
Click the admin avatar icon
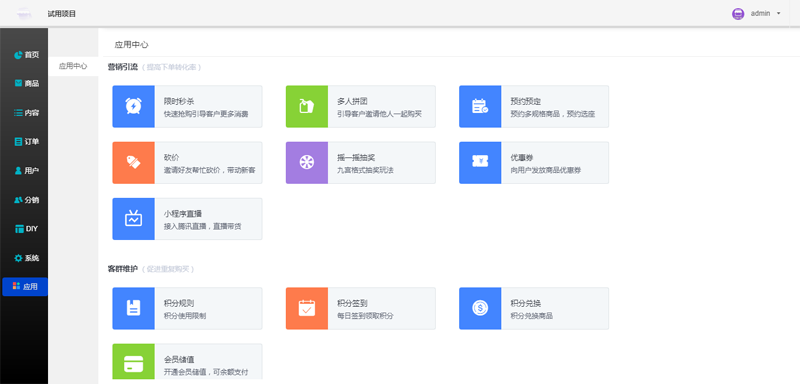(x=738, y=14)
